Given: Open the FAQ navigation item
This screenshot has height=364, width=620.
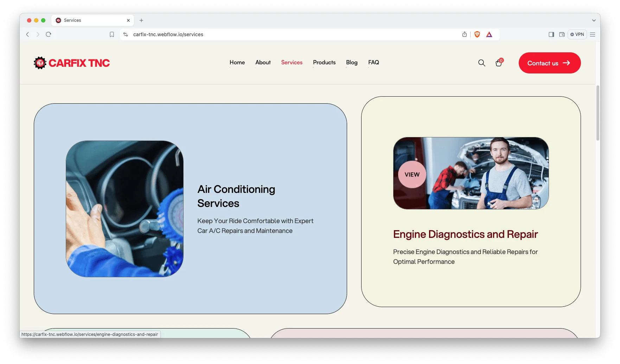Looking at the screenshot, I should (373, 63).
